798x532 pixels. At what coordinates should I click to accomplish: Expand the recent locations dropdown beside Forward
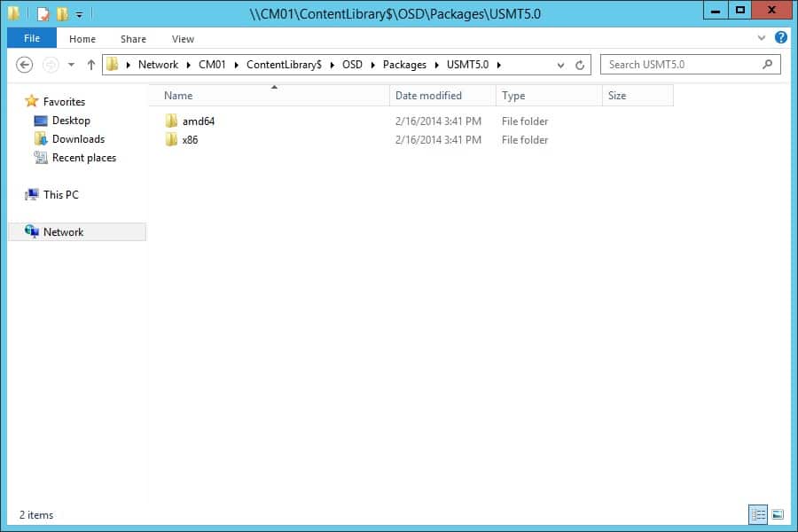71,64
